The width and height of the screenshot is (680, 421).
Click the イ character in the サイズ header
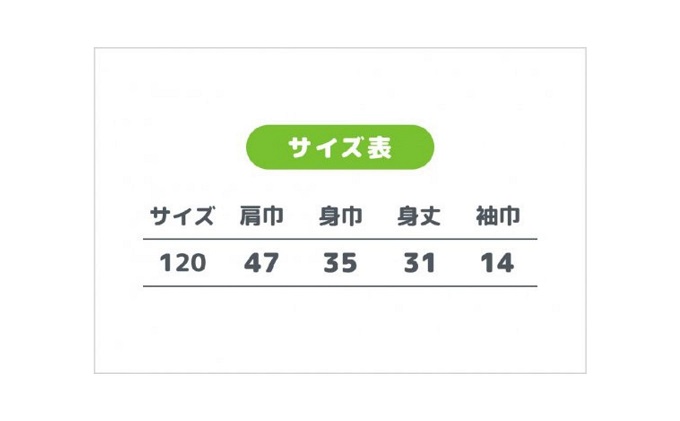tap(182, 216)
